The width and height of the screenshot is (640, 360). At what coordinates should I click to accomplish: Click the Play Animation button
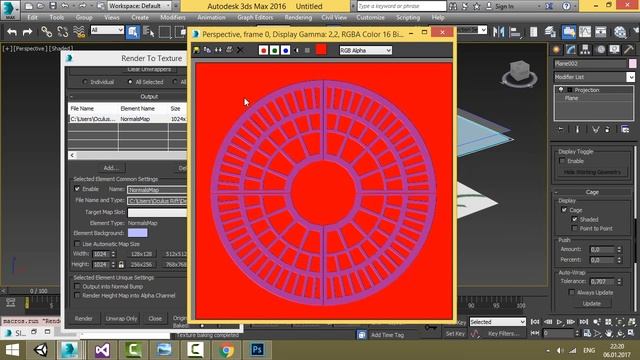click(x=560, y=322)
